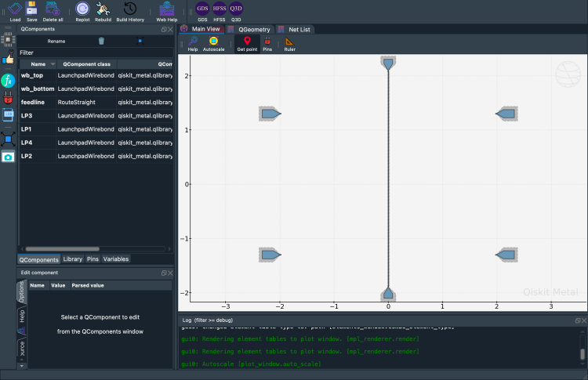Autoscale the plot view
Viewport: 588px width, 380px height.
pyautogui.click(x=214, y=44)
